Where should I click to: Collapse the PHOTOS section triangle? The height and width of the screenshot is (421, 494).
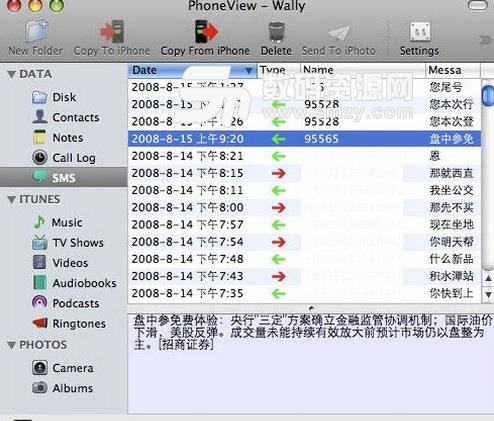pyautogui.click(x=11, y=345)
